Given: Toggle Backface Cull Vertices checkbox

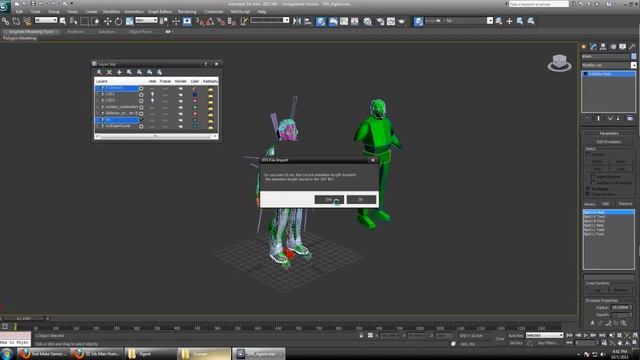Looking at the screenshot, I should pos(593,182).
